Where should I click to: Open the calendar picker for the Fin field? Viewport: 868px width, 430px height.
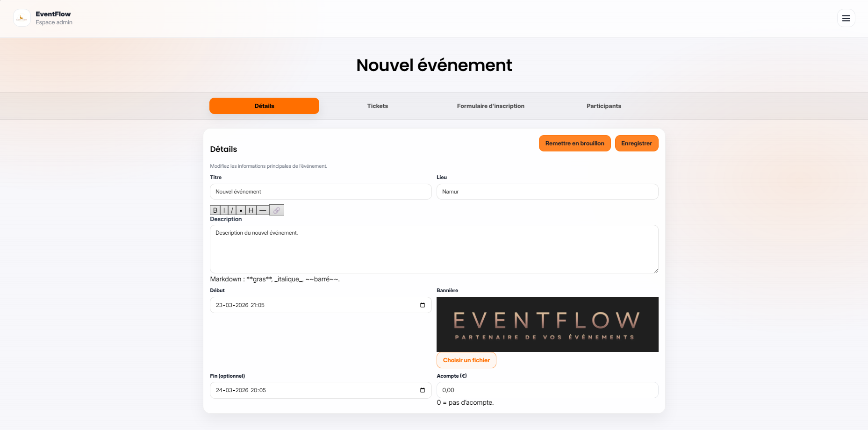422,390
